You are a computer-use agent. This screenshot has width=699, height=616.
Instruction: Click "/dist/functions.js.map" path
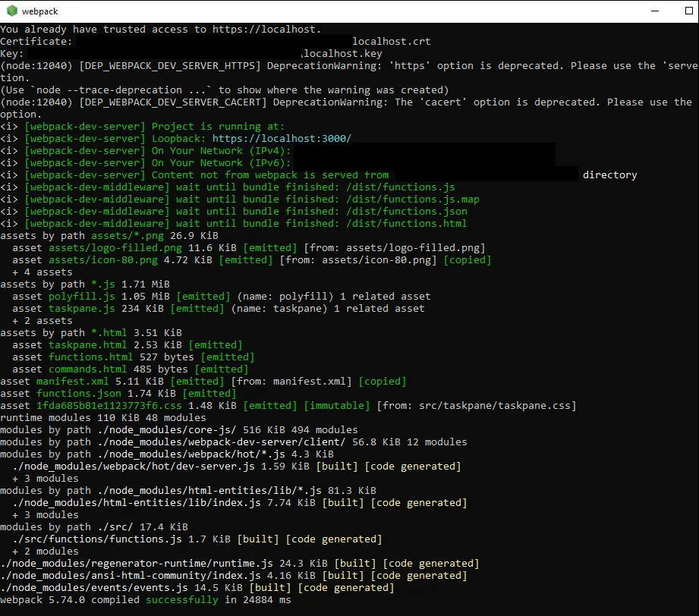click(x=413, y=200)
